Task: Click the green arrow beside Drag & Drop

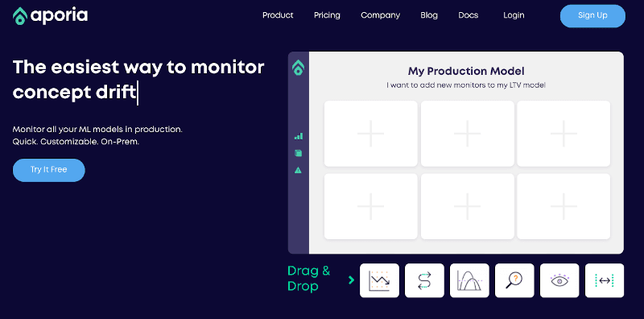Action: pyautogui.click(x=351, y=280)
